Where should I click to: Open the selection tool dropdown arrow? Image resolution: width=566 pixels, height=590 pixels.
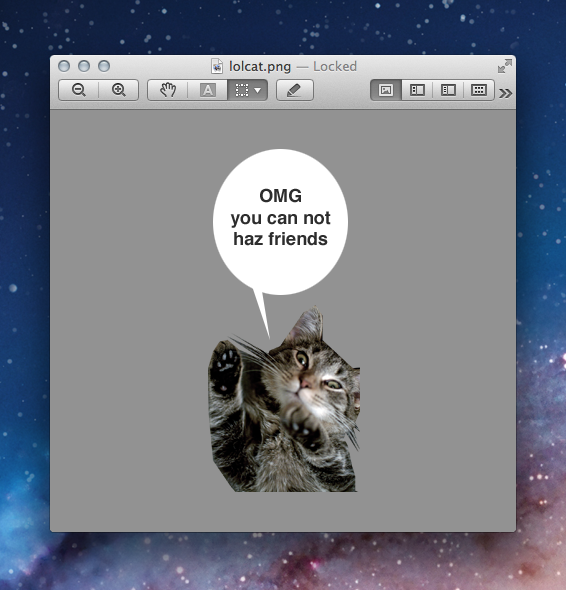point(258,90)
